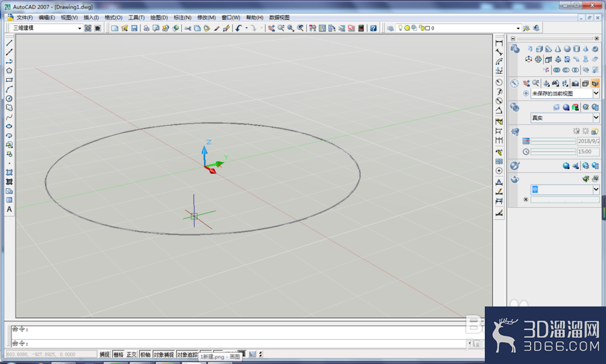Image resolution: width=606 pixels, height=364 pixels.
Task: Select the Rectangle draw tool
Action: pyautogui.click(x=9, y=80)
